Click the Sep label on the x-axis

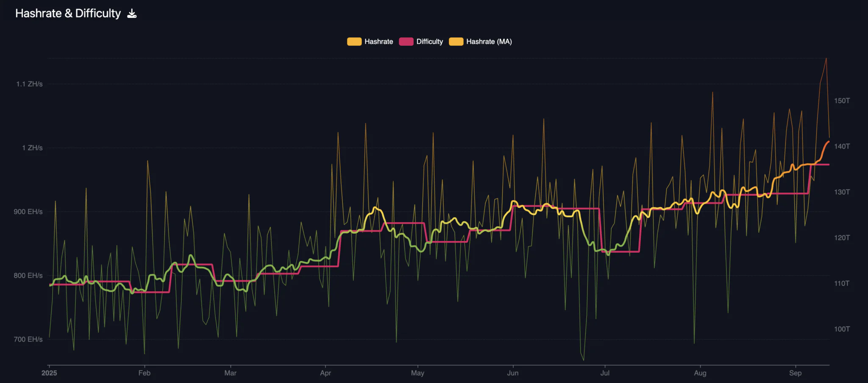pyautogui.click(x=795, y=373)
